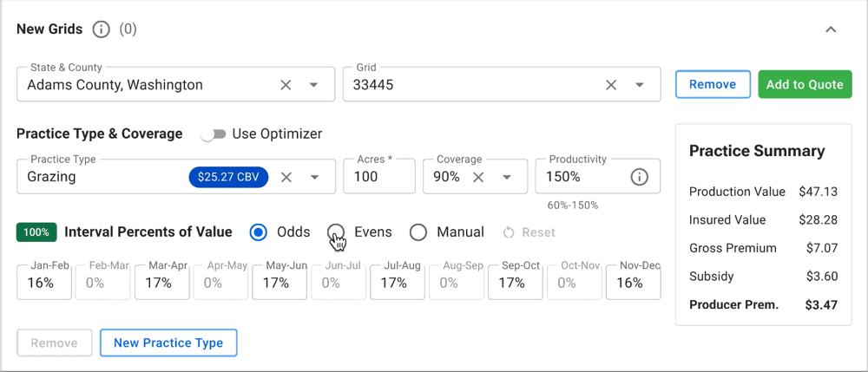
Task: Open the Practice Type dropdown arrow
Action: click(314, 178)
